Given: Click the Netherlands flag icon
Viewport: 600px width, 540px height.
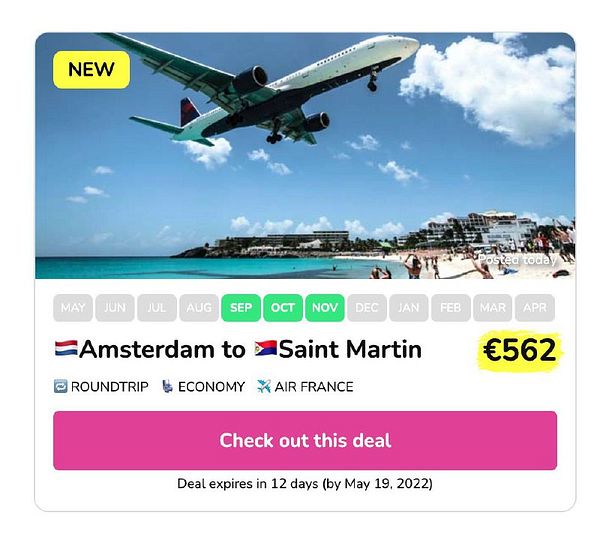Looking at the screenshot, I should point(66,349).
